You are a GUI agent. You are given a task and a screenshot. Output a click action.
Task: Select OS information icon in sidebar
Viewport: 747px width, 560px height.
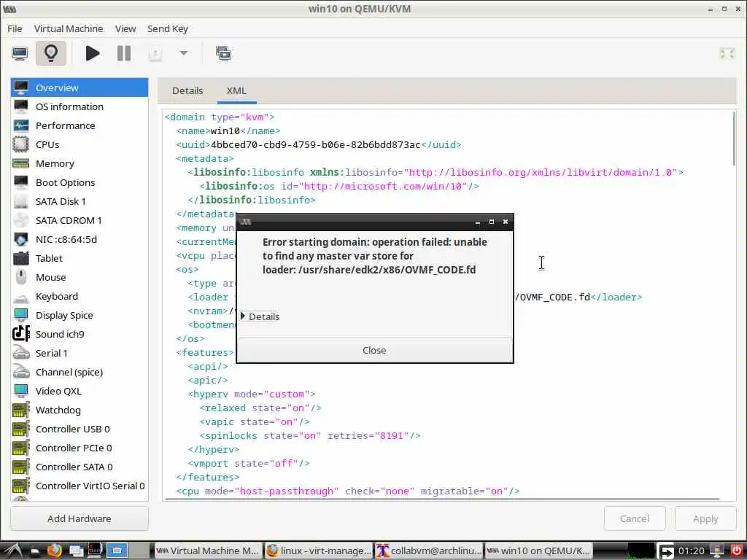(x=20, y=106)
